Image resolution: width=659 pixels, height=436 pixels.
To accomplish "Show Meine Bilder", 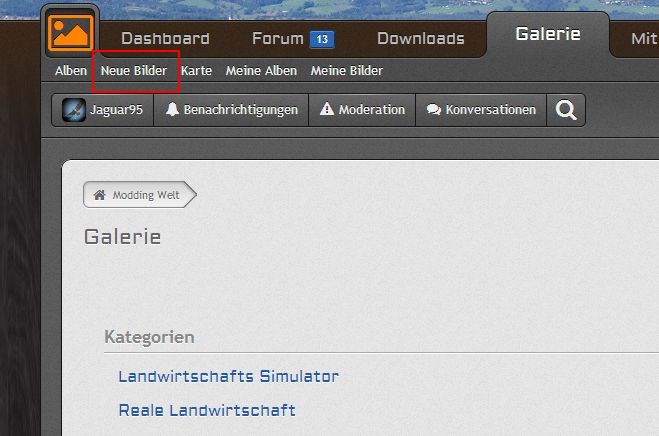I will [x=346, y=71].
